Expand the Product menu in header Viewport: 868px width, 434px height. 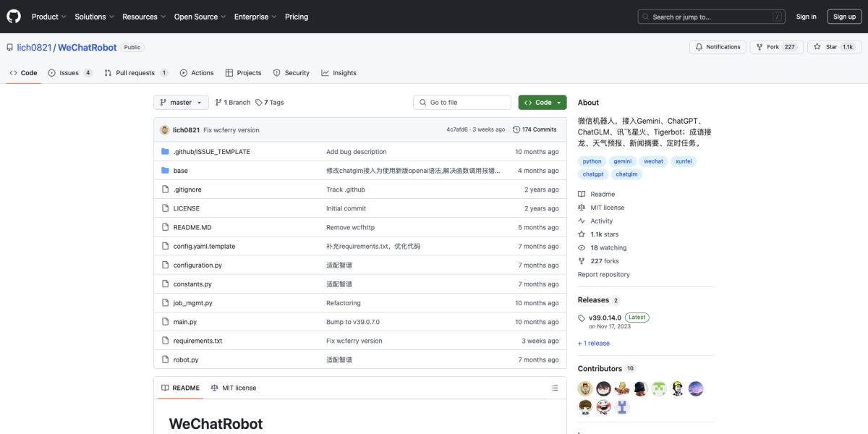click(48, 17)
